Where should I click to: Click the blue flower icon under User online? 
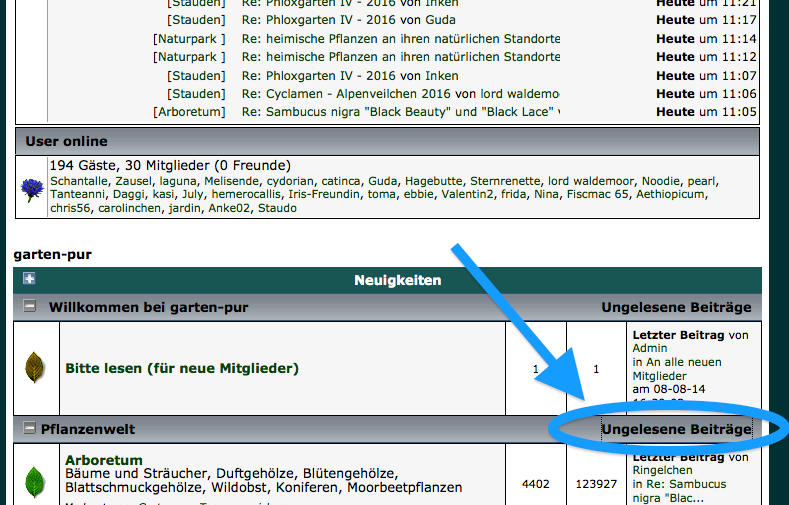point(32,188)
